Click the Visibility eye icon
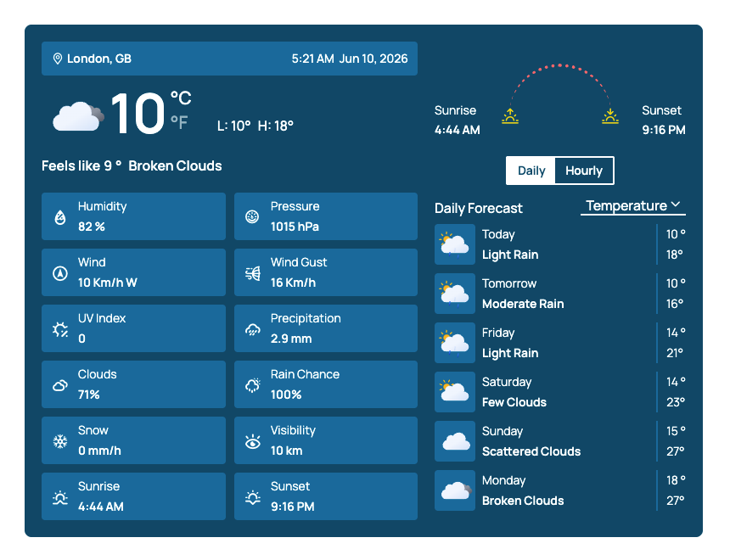The image size is (730, 560). pyautogui.click(x=253, y=441)
